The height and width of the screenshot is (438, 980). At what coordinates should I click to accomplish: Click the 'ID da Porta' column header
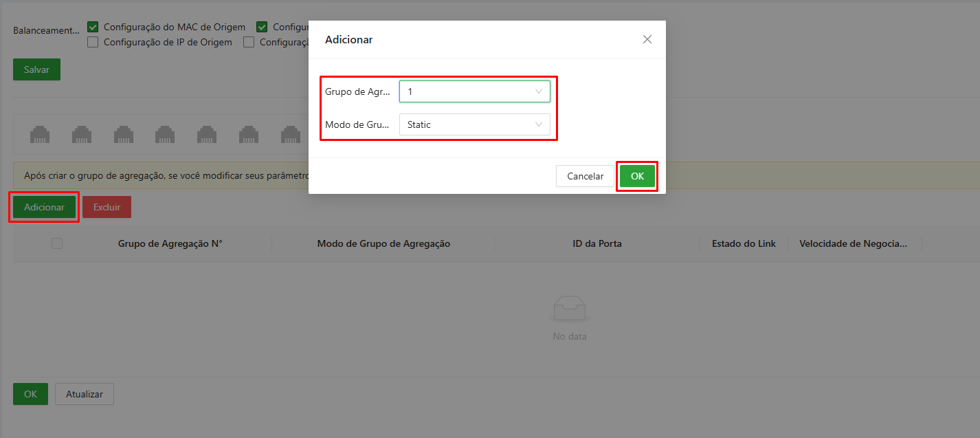[x=597, y=244]
